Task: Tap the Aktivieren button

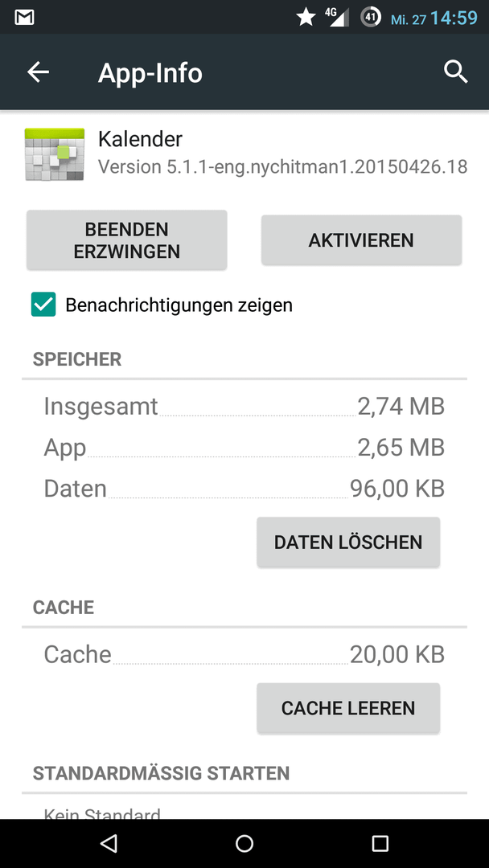Action: tap(361, 240)
